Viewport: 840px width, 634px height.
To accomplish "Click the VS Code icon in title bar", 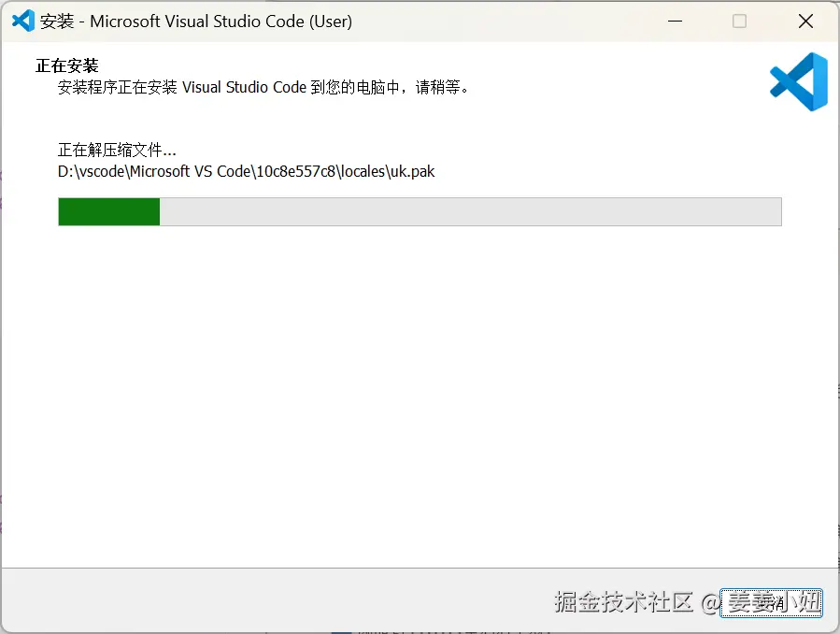I will pos(23,22).
